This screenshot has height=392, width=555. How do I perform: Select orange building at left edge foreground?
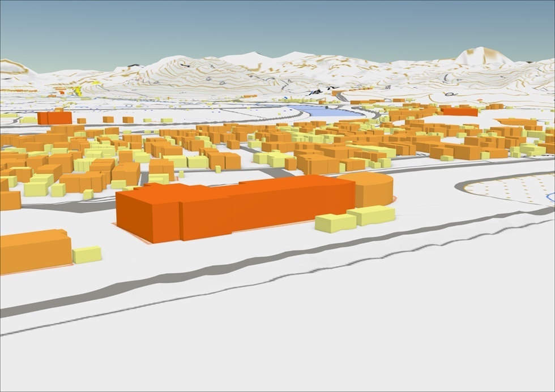click(x=34, y=251)
